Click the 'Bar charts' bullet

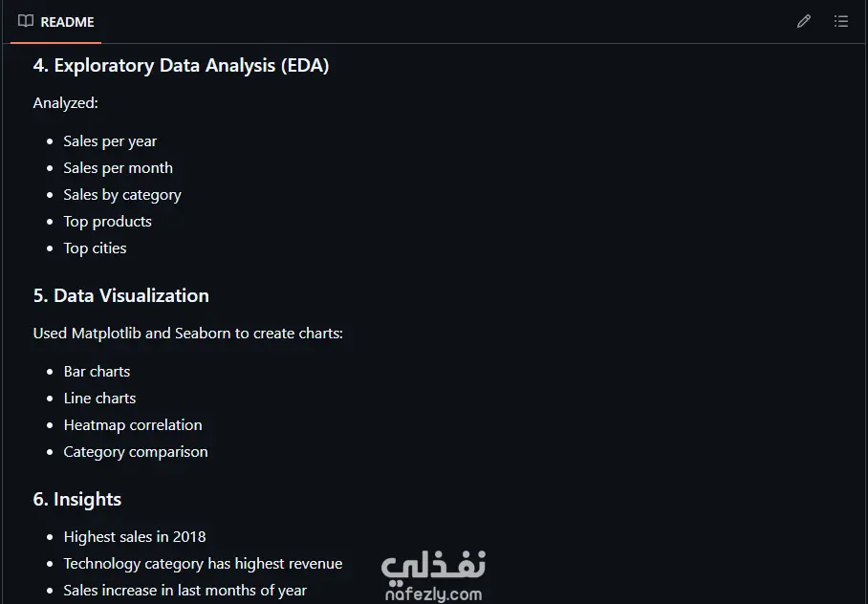97,372
